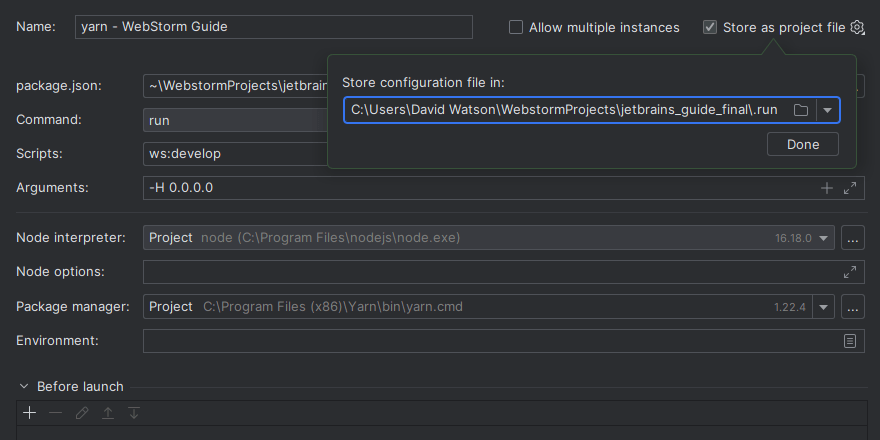Move Before launch task up
The image size is (880, 440).
pyautogui.click(x=108, y=413)
